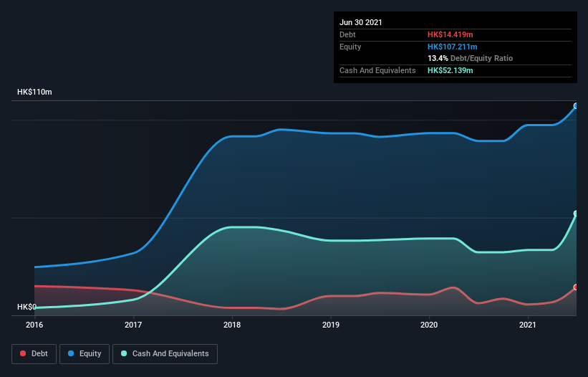
Task: Select the red Debt endpoint marker
Action: pyautogui.click(x=576, y=287)
